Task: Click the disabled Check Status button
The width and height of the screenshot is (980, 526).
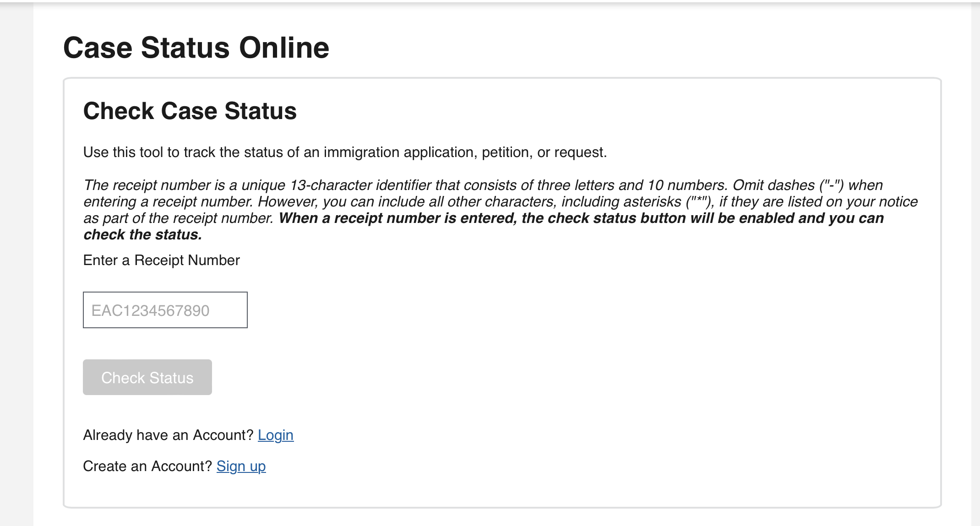Action: tap(147, 377)
